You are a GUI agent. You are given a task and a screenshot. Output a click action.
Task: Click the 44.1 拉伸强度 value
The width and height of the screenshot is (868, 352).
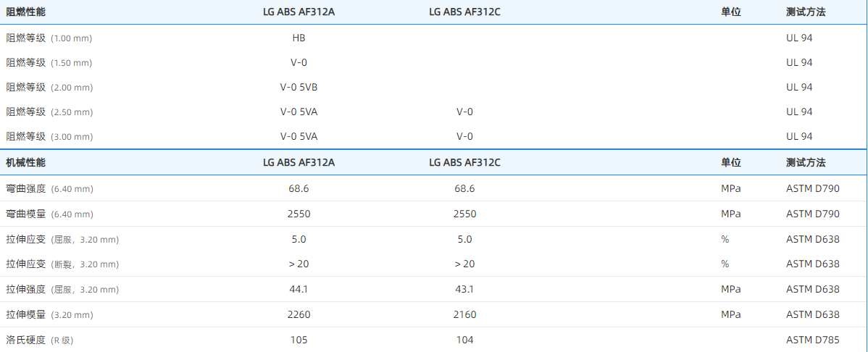tap(299, 289)
